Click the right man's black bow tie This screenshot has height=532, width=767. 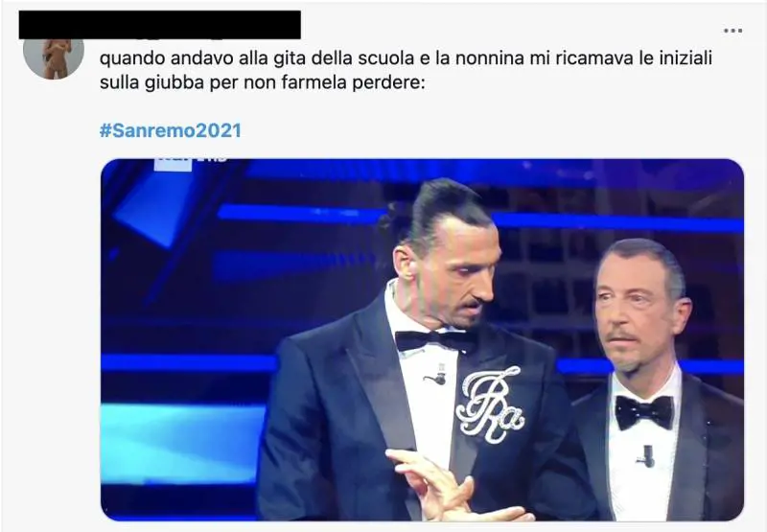pos(643,412)
